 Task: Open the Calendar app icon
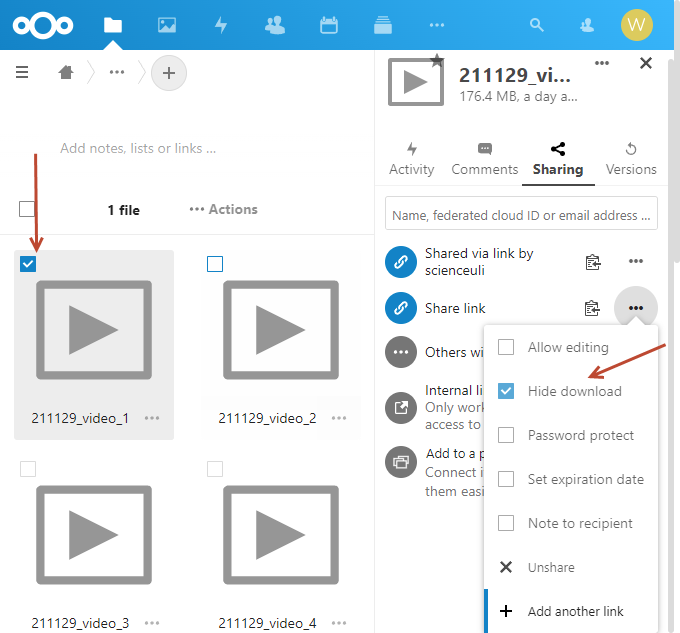point(328,25)
